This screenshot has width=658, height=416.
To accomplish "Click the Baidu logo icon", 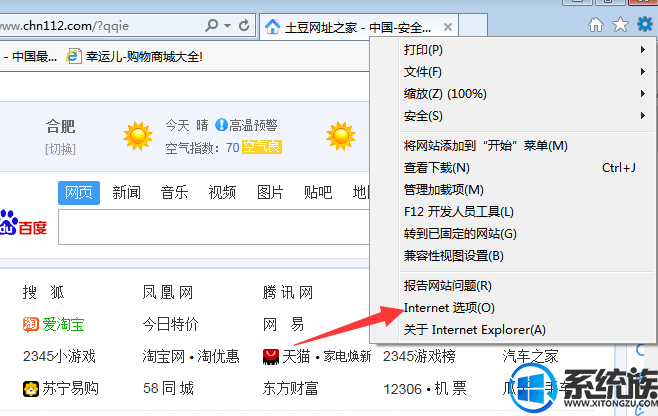I will pos(23,223).
